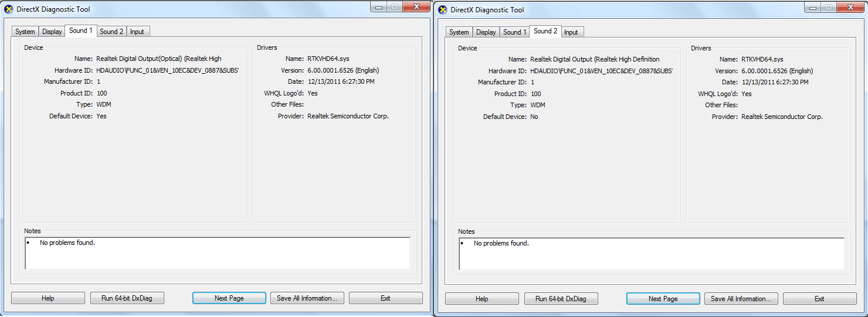Click the Notes text box in the left window
Viewport: 868px width, 317px height.
pos(218,253)
